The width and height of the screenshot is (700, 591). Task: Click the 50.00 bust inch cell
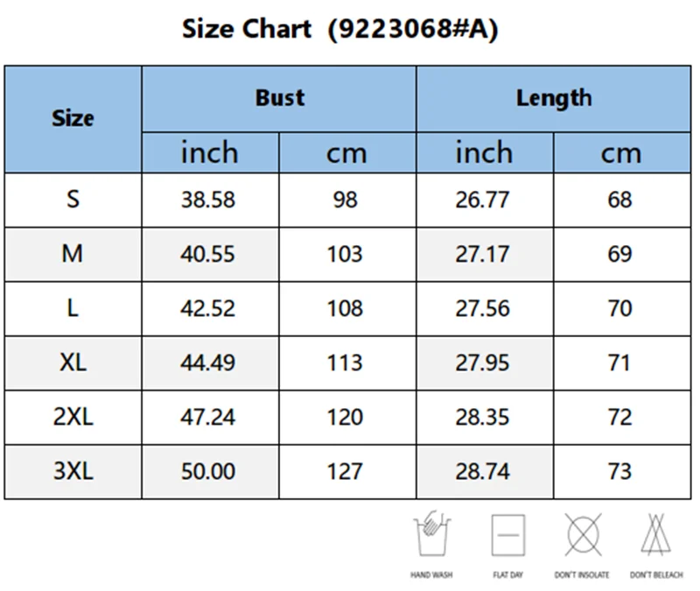pos(208,472)
